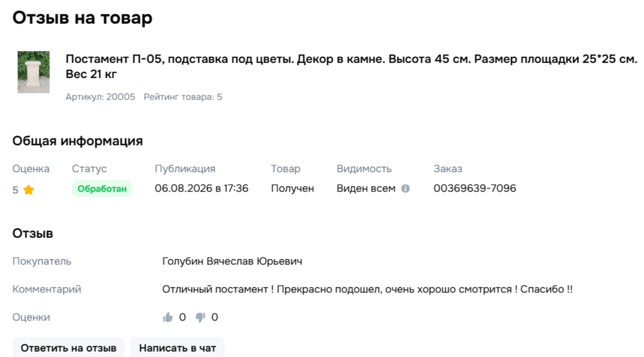Click the Виден всем visibility value
The height and width of the screenshot is (357, 644).
[x=366, y=188]
